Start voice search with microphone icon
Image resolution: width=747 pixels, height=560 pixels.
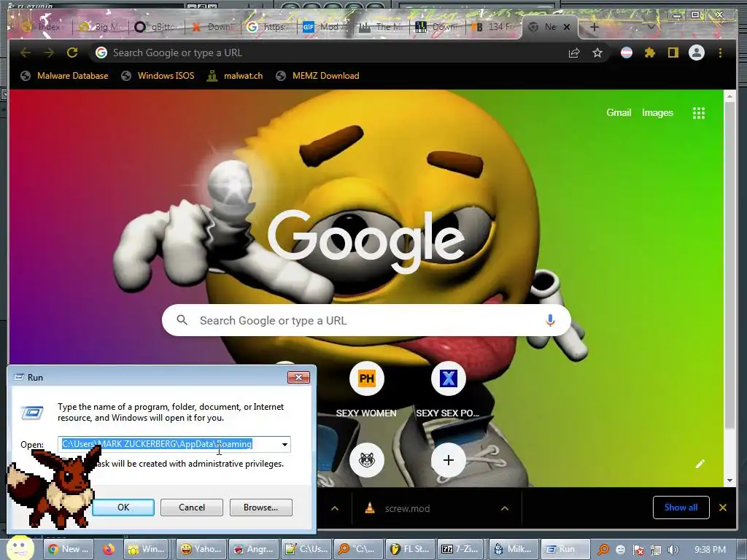(x=550, y=321)
